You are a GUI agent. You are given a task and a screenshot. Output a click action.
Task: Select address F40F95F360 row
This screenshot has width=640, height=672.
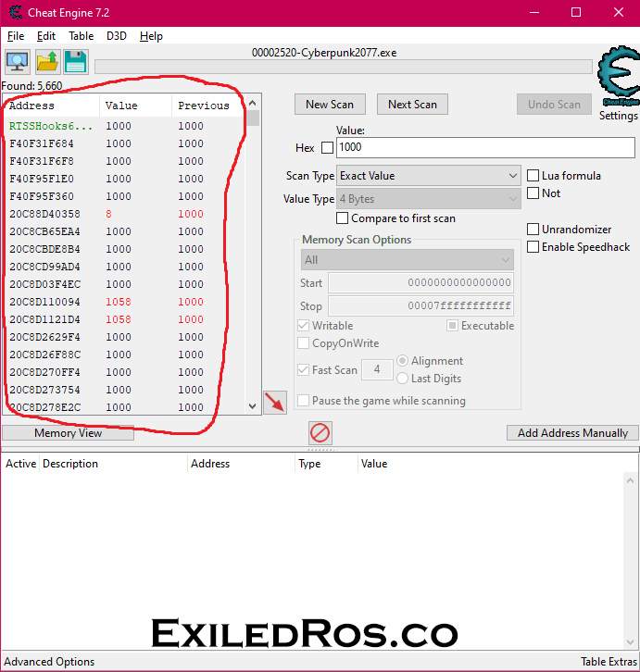tap(124, 196)
